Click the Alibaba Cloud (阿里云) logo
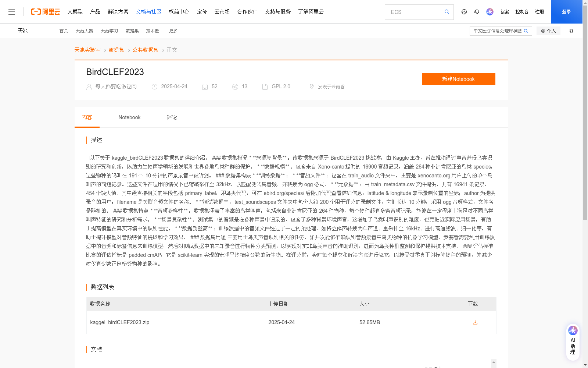This screenshot has height=368, width=588. (45, 12)
